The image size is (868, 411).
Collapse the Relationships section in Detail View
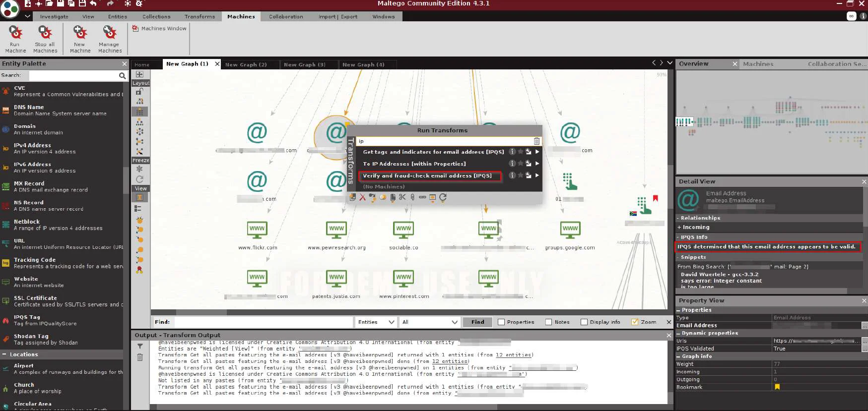pos(678,218)
